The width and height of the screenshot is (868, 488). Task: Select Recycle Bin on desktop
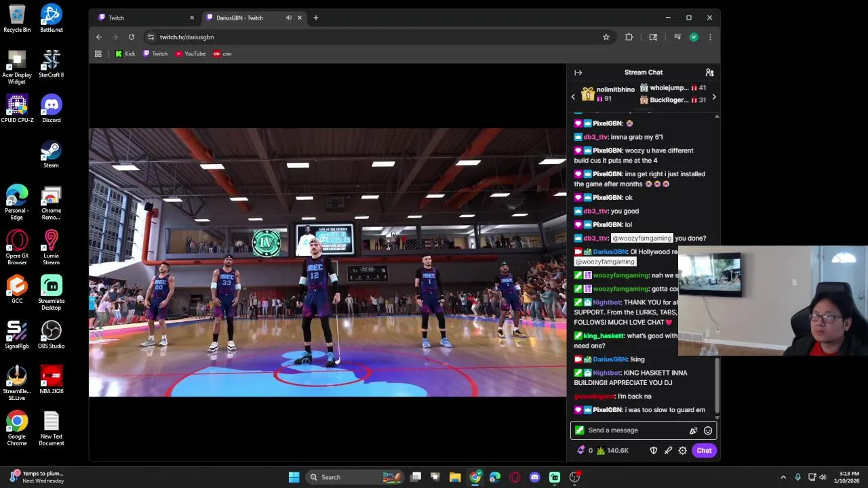tap(17, 19)
